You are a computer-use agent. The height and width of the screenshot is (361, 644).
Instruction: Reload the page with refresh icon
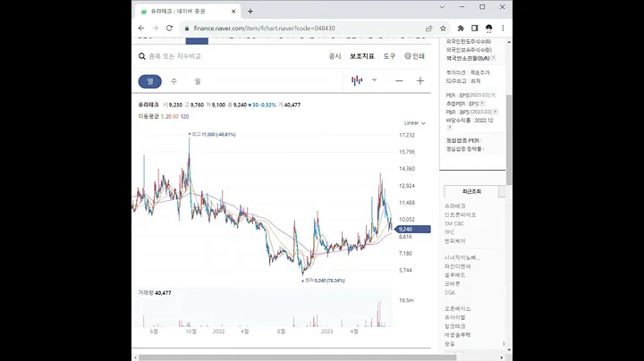pyautogui.click(x=169, y=29)
